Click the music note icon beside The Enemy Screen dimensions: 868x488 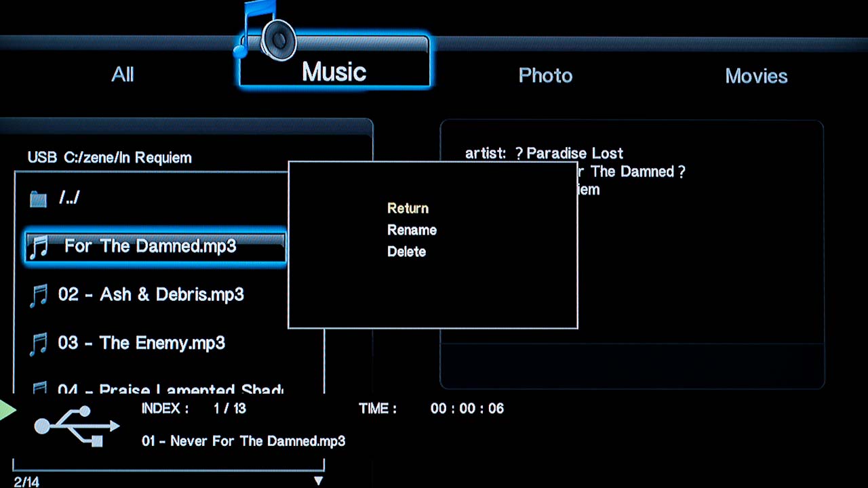[39, 344]
